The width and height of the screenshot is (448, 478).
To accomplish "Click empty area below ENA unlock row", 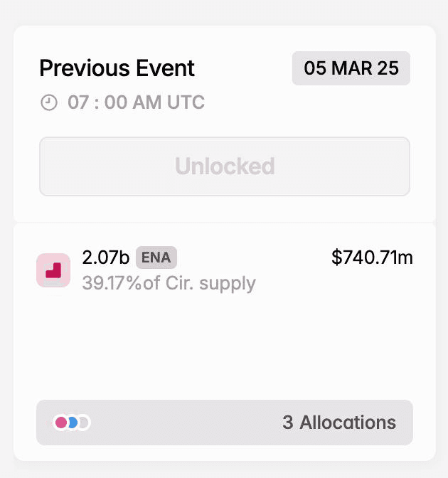I will tap(225, 344).
